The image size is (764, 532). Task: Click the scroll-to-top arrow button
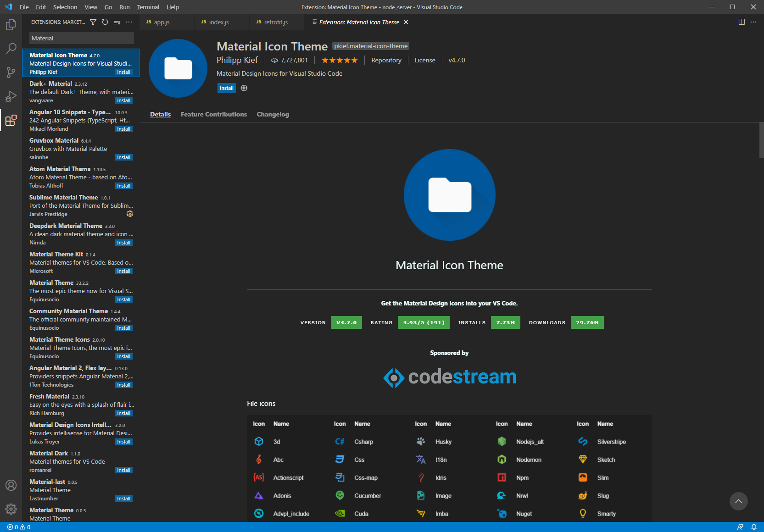pos(739,501)
